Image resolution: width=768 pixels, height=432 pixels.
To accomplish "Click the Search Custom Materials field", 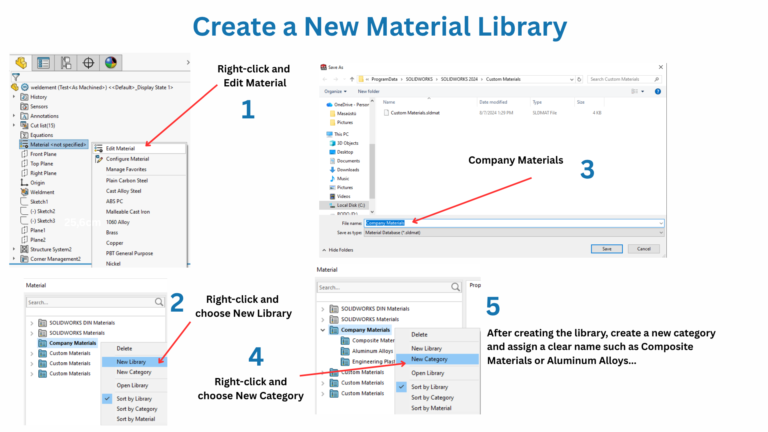I will point(624,79).
